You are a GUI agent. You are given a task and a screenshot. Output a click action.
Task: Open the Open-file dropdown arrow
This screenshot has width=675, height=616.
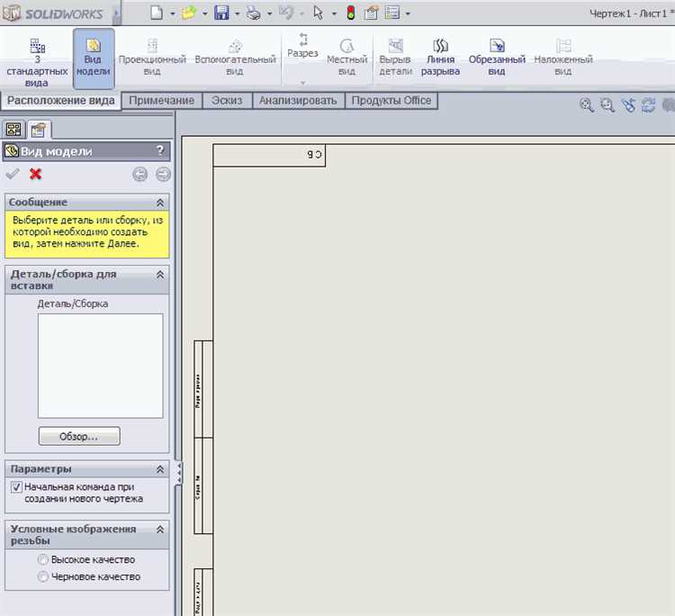pyautogui.click(x=205, y=14)
